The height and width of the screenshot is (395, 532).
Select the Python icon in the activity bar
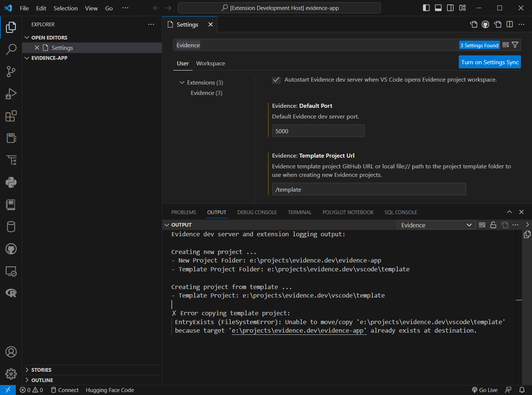tap(11, 182)
